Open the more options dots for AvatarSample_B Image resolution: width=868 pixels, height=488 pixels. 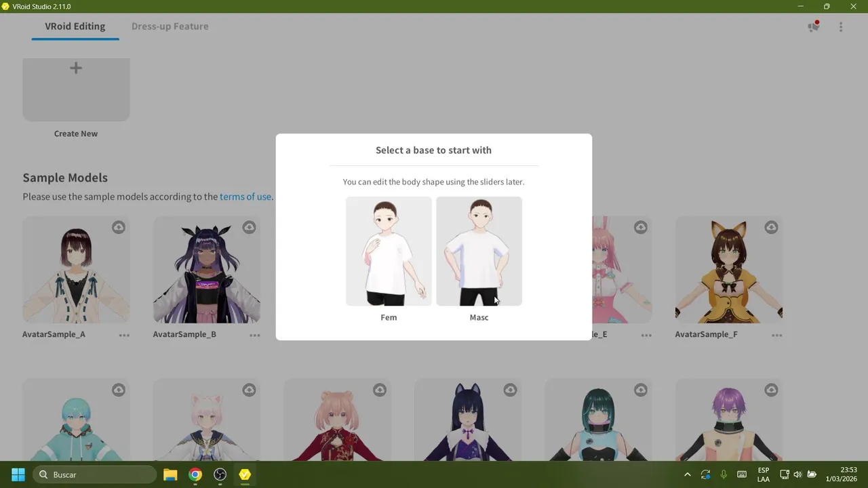(x=254, y=335)
